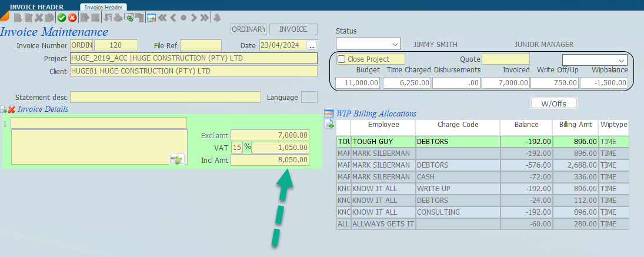644x257 pixels.
Task: Open the date picker ellipsis button
Action: point(312,45)
